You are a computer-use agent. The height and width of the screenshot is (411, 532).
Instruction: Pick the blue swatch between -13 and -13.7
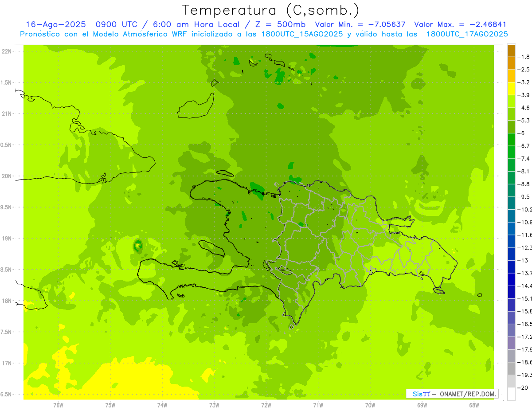pyautogui.click(x=511, y=266)
